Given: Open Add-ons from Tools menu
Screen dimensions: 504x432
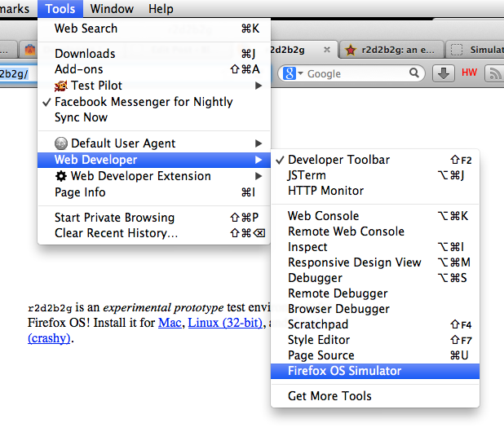Looking at the screenshot, I should pos(154,69).
